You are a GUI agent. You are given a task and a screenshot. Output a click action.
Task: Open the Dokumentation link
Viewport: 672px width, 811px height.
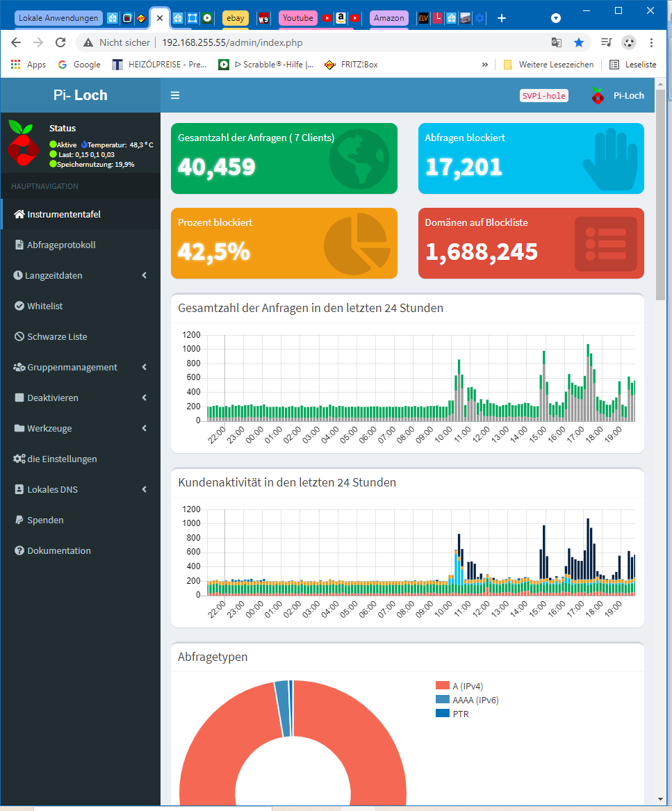click(x=81, y=550)
